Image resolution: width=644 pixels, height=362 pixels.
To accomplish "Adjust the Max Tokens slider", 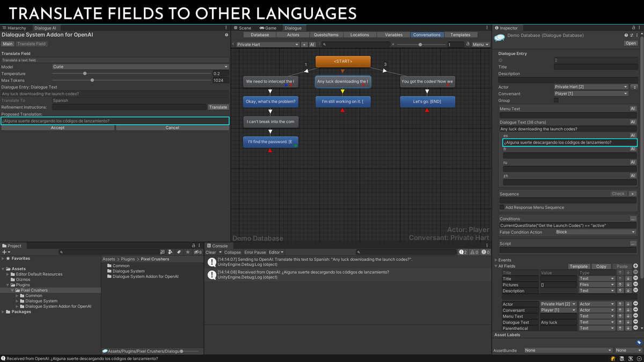I will (x=92, y=80).
